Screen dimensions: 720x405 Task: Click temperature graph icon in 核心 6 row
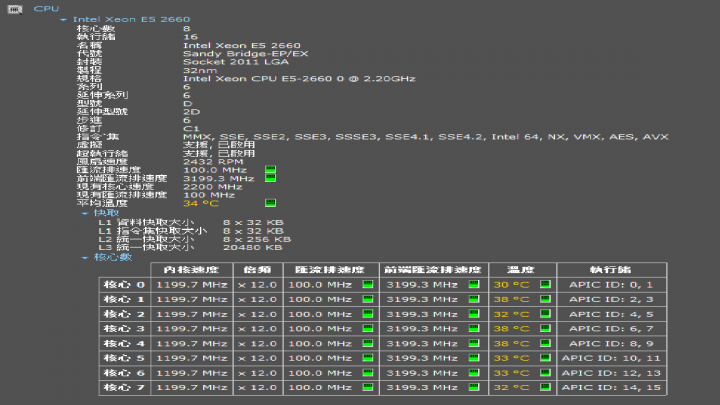pos(545,372)
